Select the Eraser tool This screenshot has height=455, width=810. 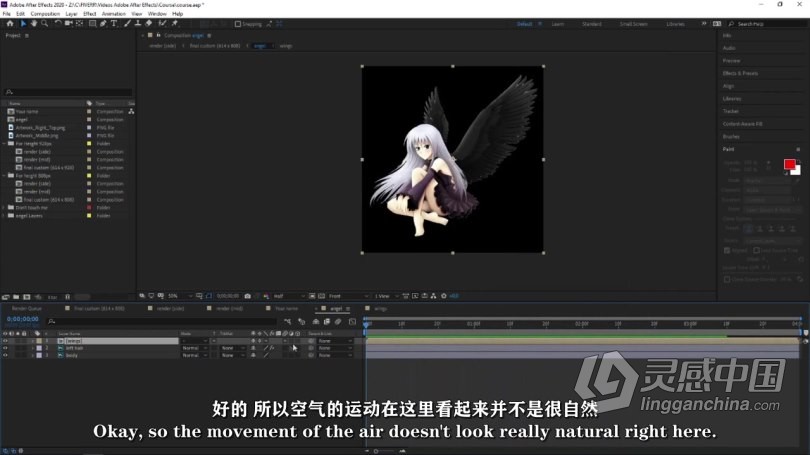(149, 24)
